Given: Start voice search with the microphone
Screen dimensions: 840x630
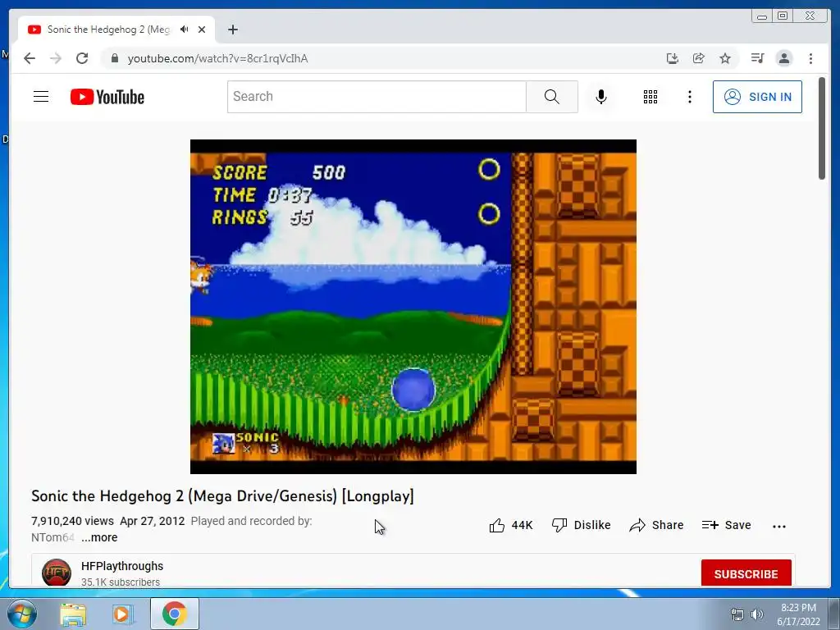Looking at the screenshot, I should (601, 97).
